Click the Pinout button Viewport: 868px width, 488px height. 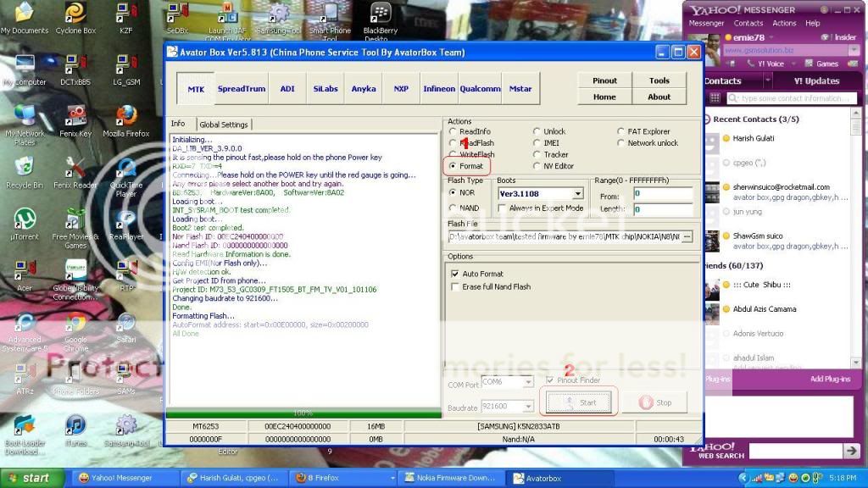tap(604, 80)
